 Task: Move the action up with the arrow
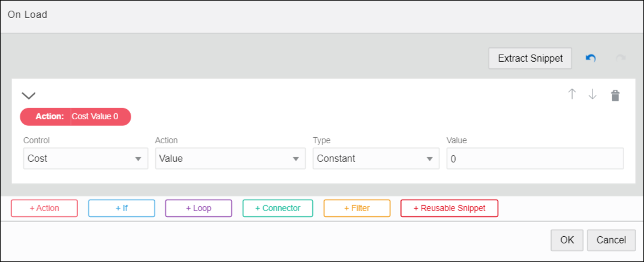[572, 95]
